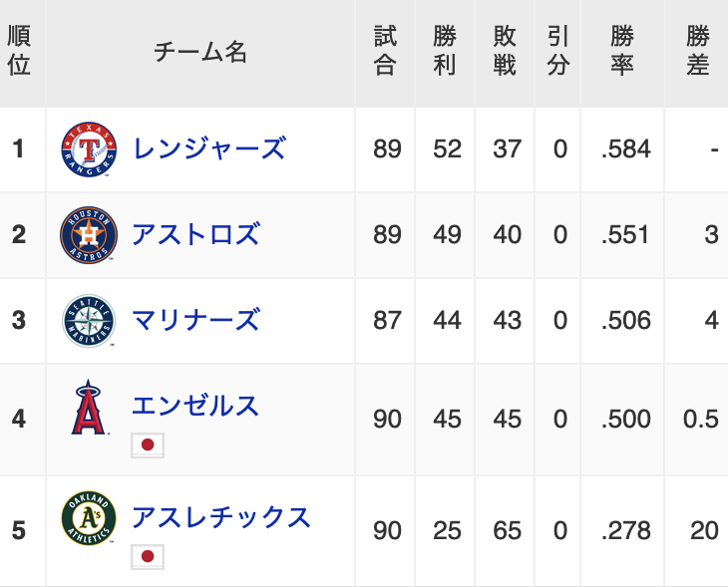Click the 勝利 column header
Viewport: 728px width, 587px height.
click(445, 51)
